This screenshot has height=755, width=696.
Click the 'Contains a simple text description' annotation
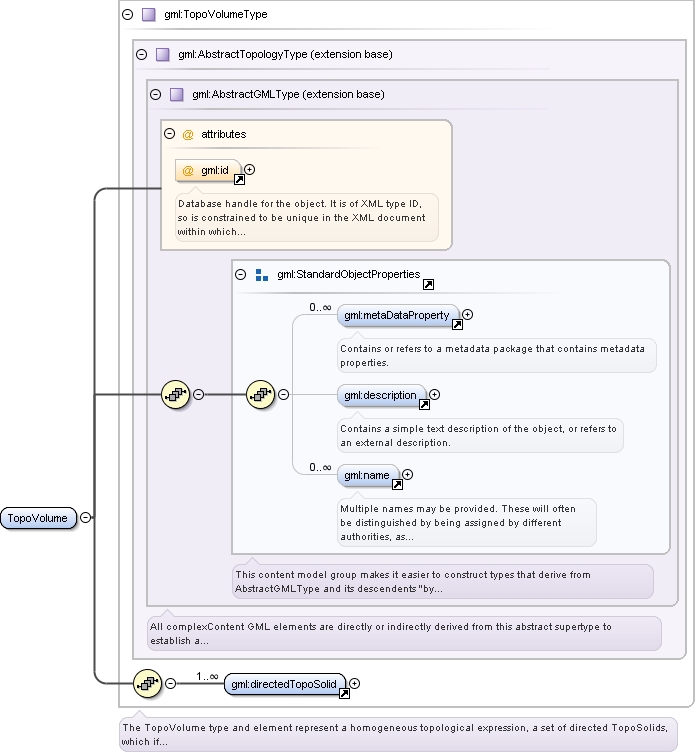coord(480,435)
